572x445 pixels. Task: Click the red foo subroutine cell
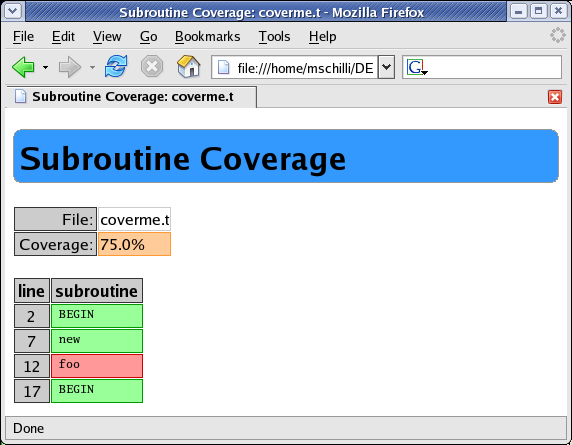[97, 366]
